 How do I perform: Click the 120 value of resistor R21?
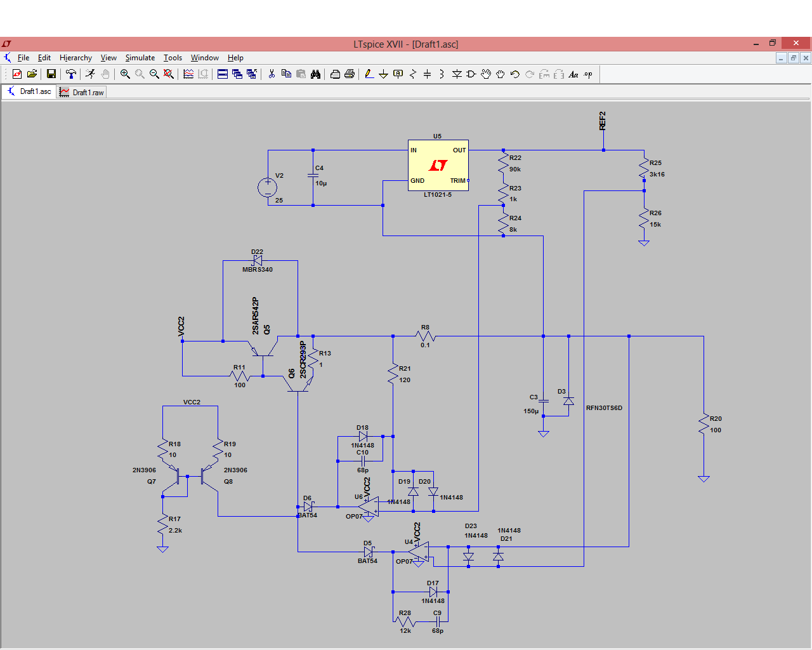pyautogui.click(x=405, y=380)
